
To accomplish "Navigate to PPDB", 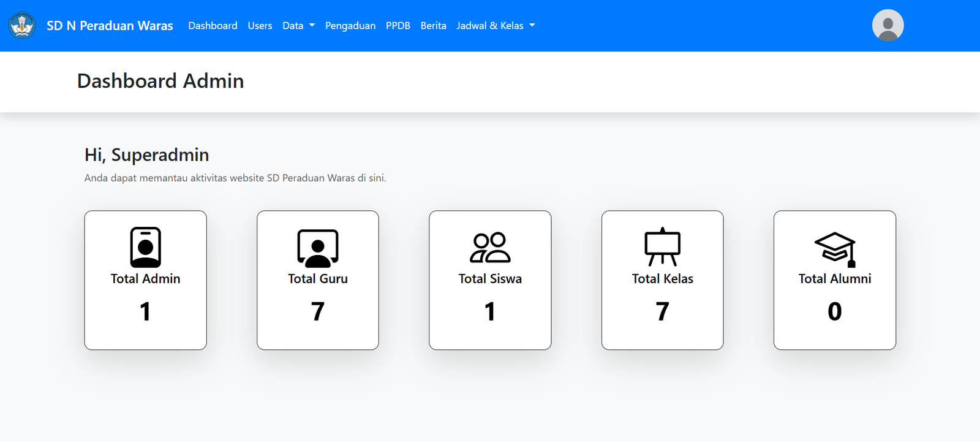I will tap(398, 26).
